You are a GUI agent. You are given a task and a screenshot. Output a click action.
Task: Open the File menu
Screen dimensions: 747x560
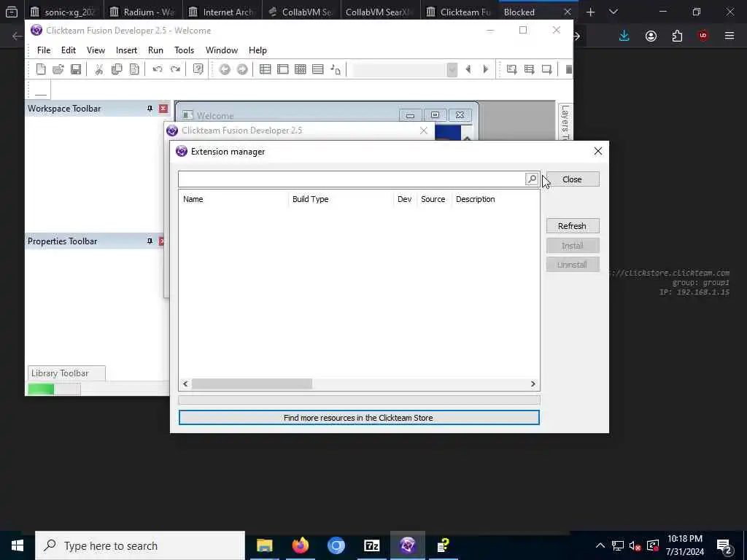[x=44, y=50]
